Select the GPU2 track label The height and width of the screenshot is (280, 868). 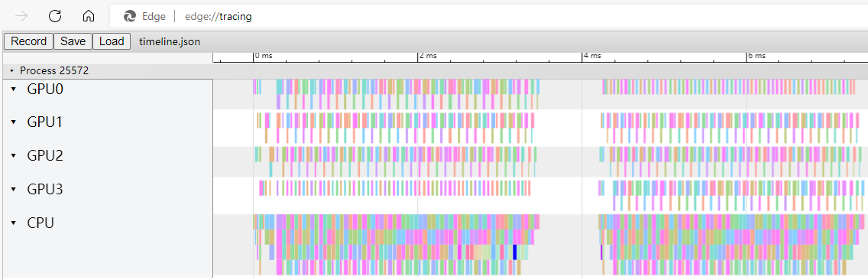(x=45, y=156)
